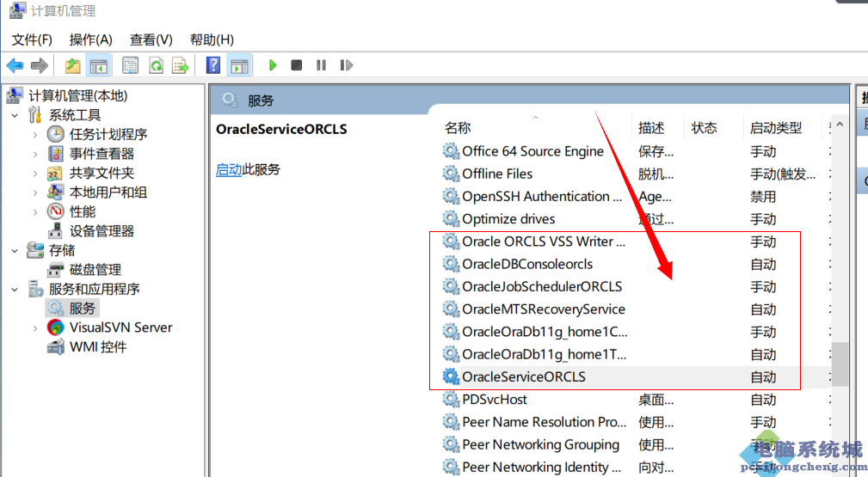Stop the service with square icon
Viewport: 868px width, 477px height.
tap(297, 65)
